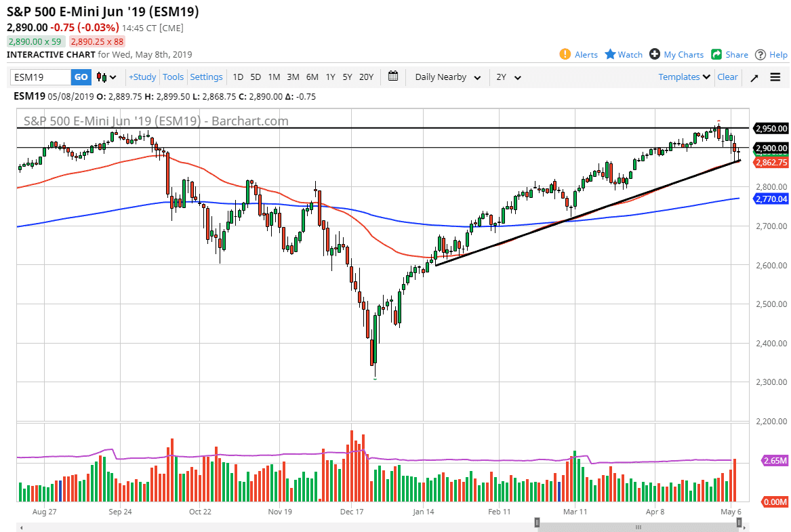Open the Settings menu
Screen dimensions: 791x532
(x=206, y=77)
